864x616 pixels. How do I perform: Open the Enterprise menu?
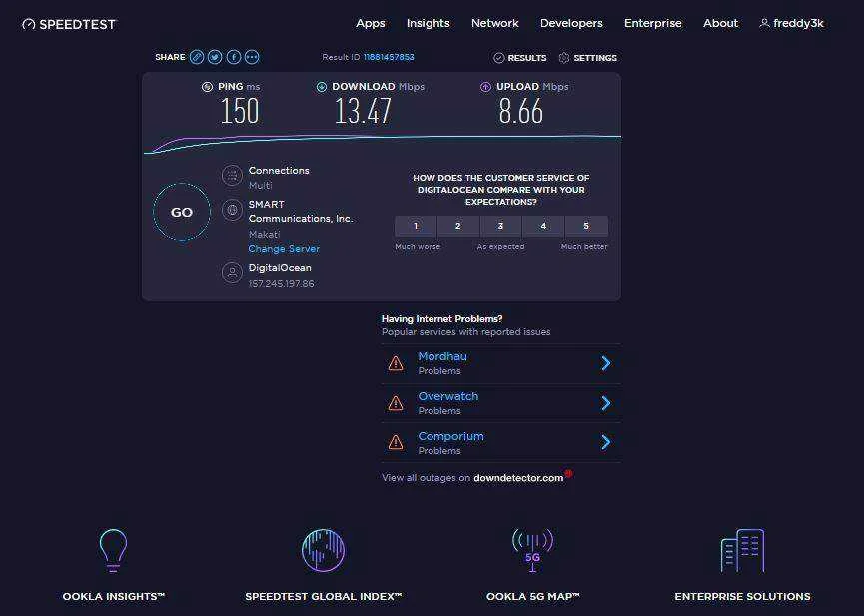click(653, 23)
